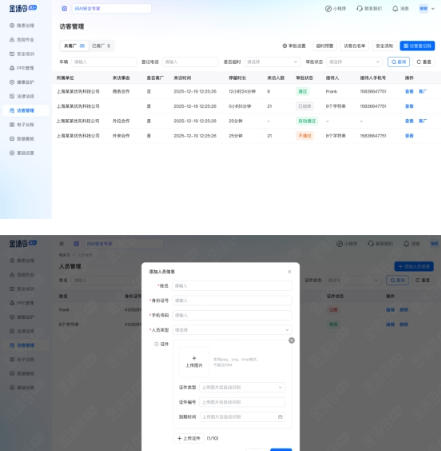
Task: Open the calendar icon in 到期时间 field
Action: [280, 417]
